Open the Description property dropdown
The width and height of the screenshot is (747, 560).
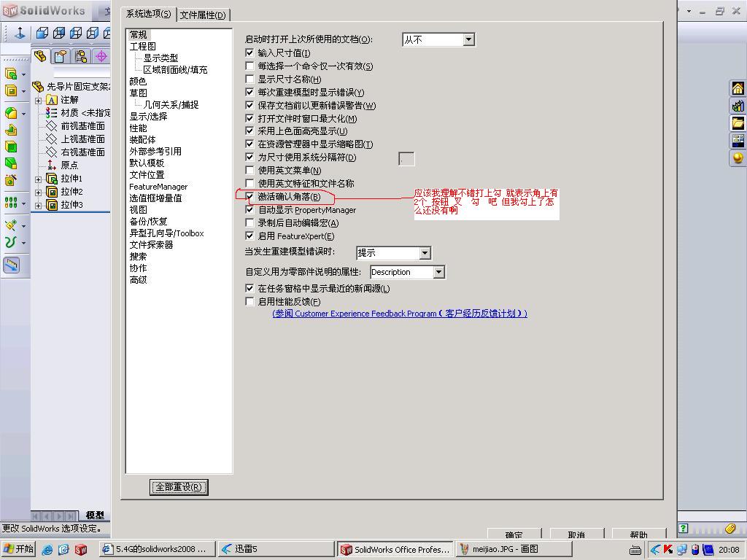[x=438, y=272]
